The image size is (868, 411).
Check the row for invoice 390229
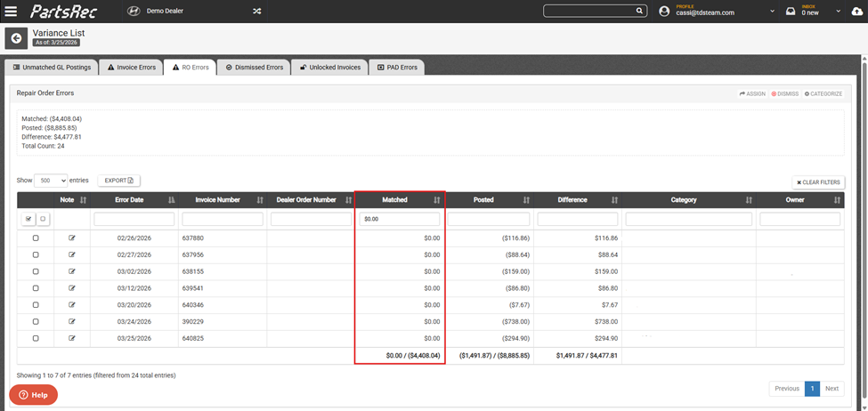click(x=36, y=321)
